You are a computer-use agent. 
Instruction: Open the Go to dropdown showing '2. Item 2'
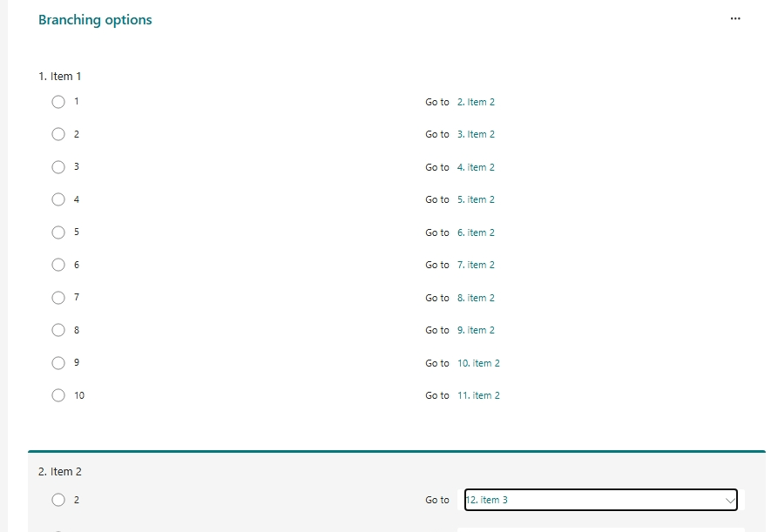click(x=475, y=101)
